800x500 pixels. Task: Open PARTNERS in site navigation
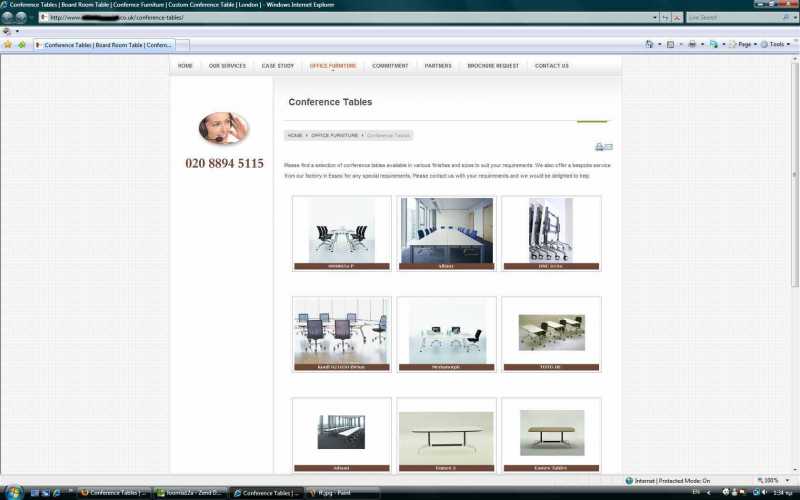pos(438,66)
